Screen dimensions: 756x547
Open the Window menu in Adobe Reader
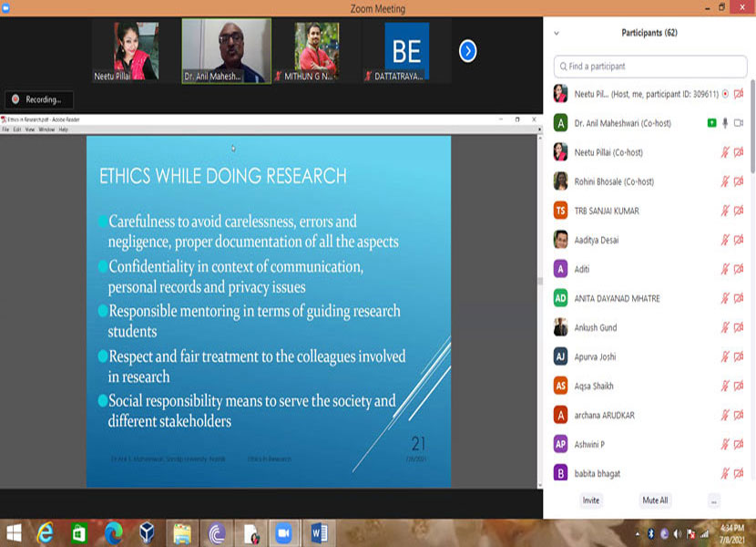click(x=44, y=129)
